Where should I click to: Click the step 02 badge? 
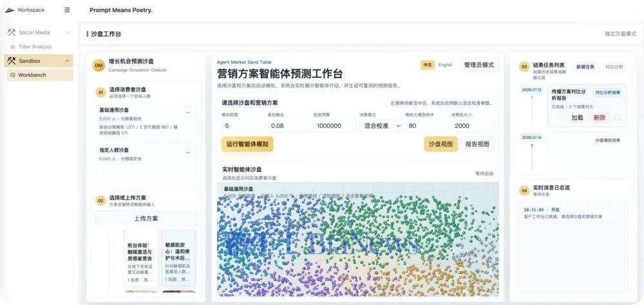(100, 201)
